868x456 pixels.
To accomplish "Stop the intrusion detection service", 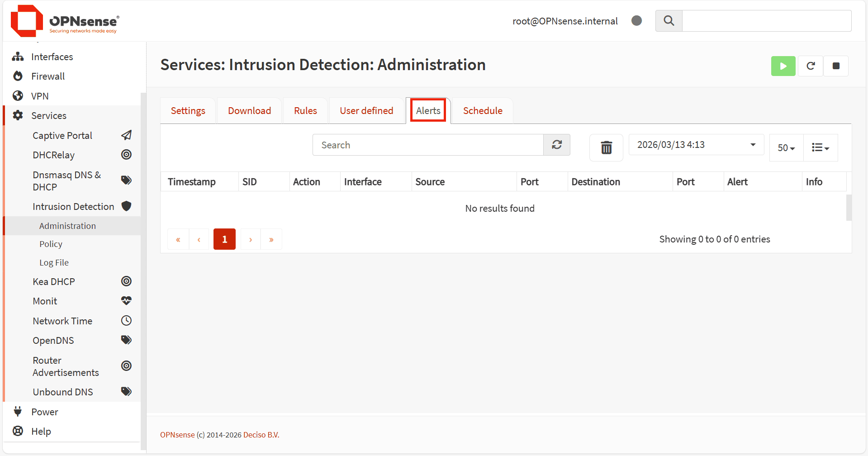I will pos(835,66).
